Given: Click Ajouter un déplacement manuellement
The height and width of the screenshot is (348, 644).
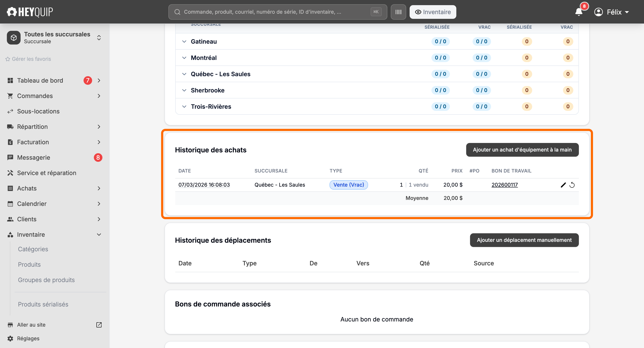Looking at the screenshot, I should point(524,240).
